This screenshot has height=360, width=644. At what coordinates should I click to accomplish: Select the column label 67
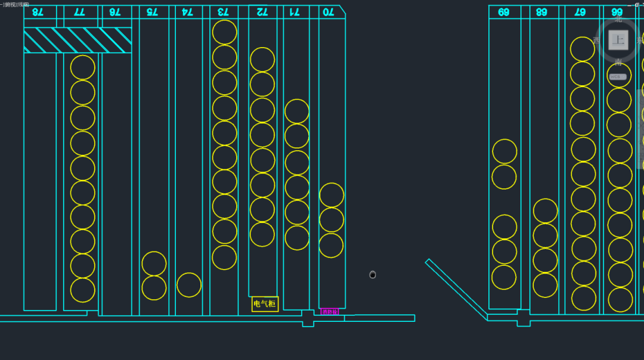(580, 12)
